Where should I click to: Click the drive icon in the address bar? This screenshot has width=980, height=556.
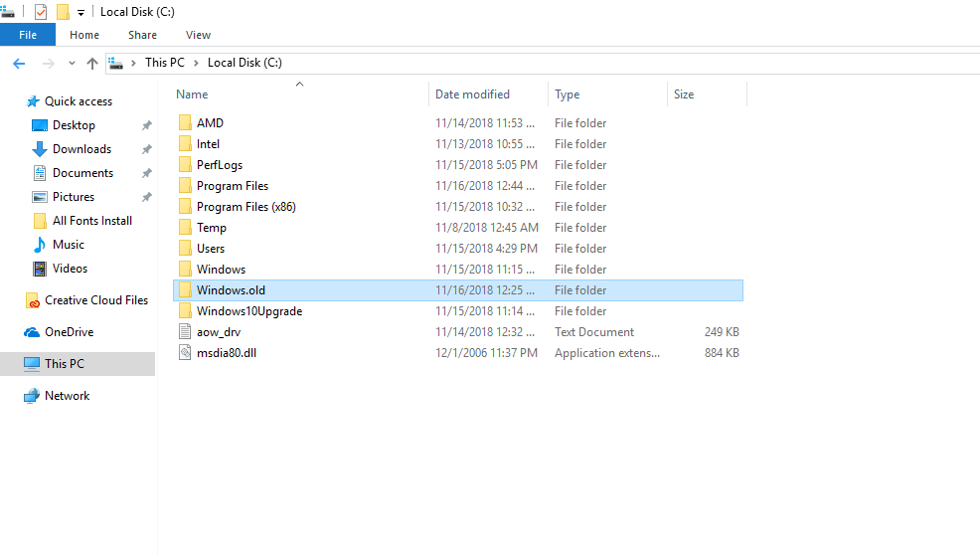point(115,63)
